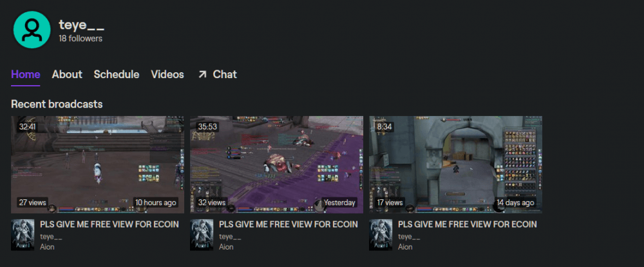Click the teye__ channel name in header

(81, 25)
